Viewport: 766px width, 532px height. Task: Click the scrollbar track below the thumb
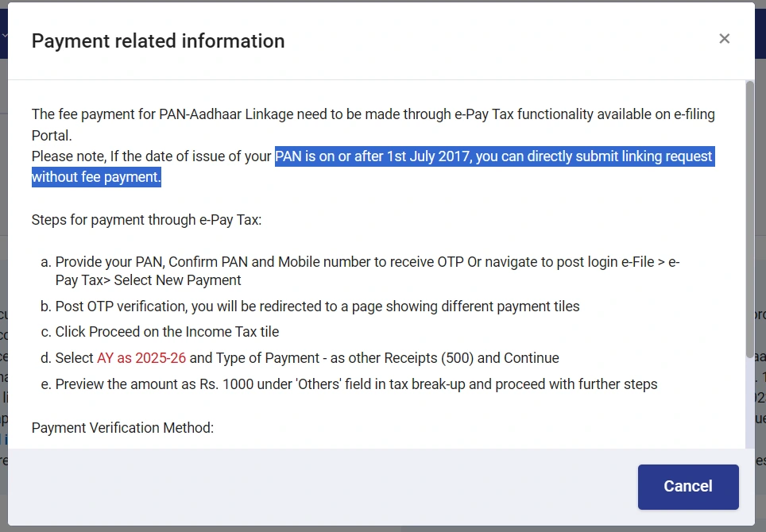coord(749,405)
